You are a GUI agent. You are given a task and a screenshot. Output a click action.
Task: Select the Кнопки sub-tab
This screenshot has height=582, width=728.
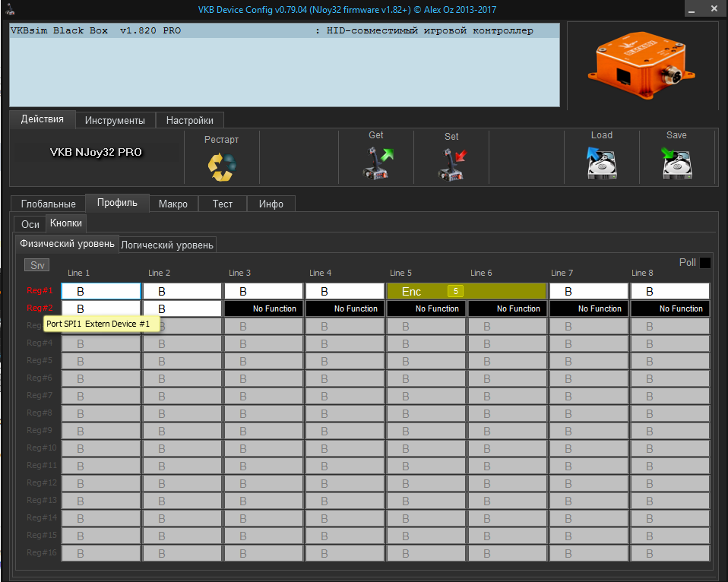66,223
